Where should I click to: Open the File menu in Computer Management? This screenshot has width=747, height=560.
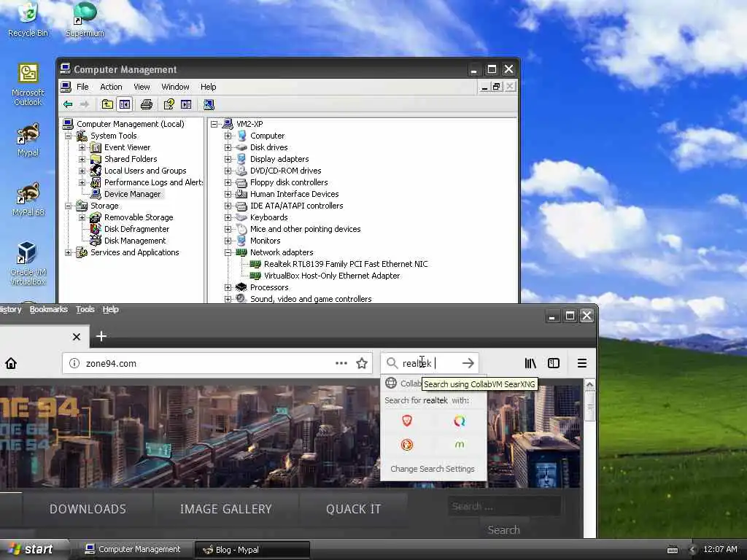click(82, 87)
